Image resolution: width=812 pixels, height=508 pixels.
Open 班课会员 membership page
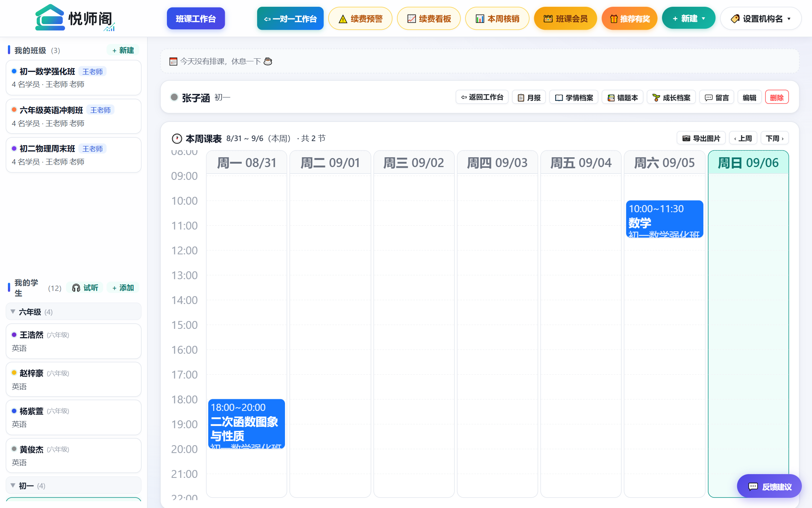(565, 18)
